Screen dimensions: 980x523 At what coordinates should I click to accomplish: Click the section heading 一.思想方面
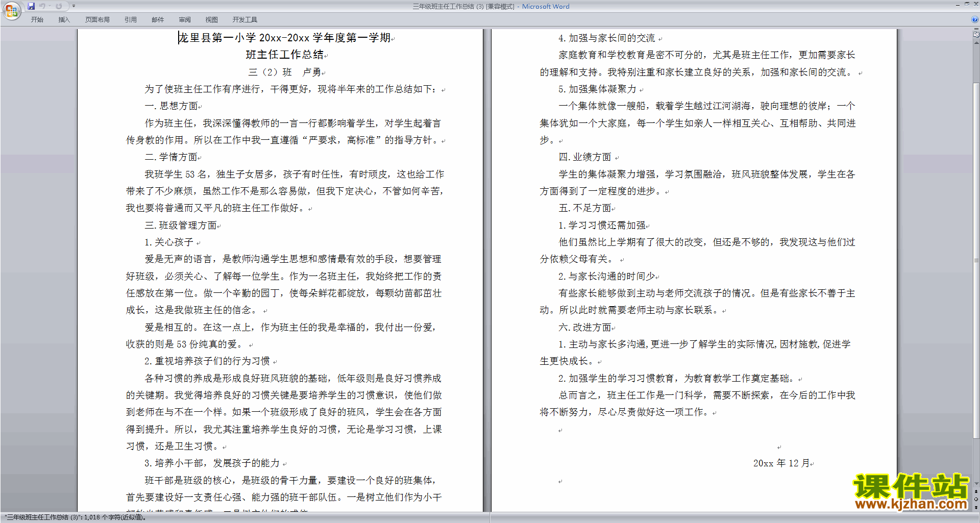point(171,106)
